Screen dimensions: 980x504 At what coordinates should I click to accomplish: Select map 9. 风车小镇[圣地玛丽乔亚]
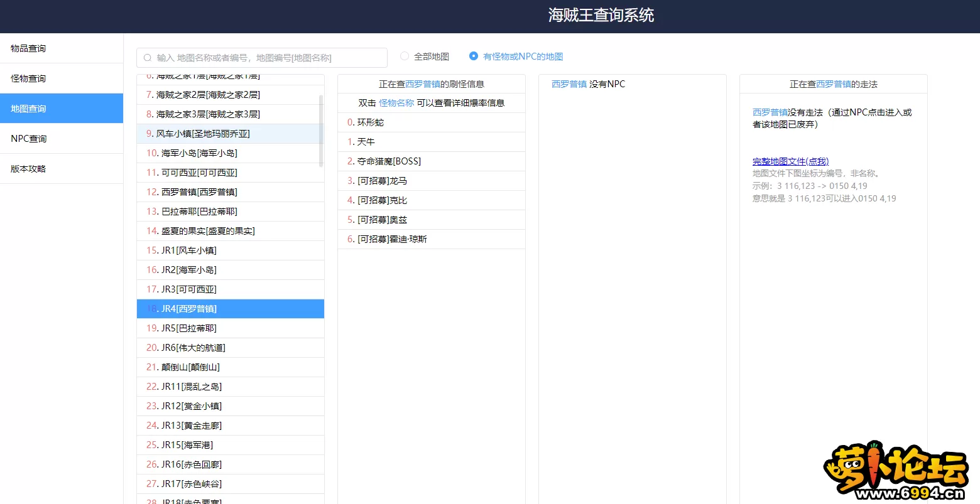(231, 134)
